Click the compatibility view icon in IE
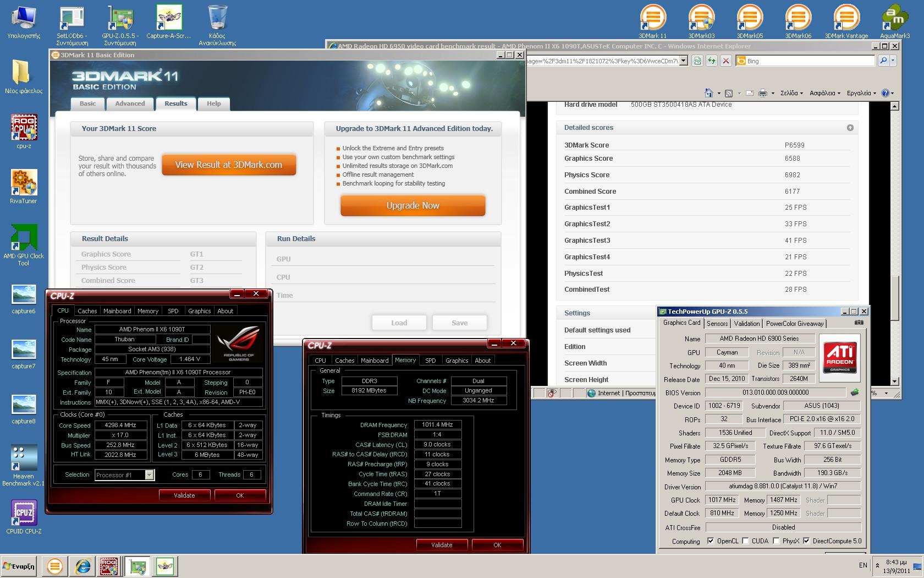 (x=697, y=61)
